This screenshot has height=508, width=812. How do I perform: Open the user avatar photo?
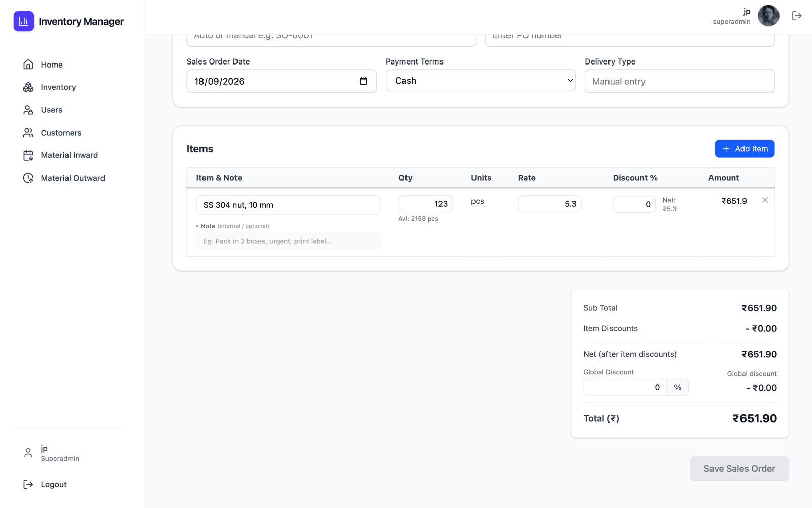(x=768, y=16)
